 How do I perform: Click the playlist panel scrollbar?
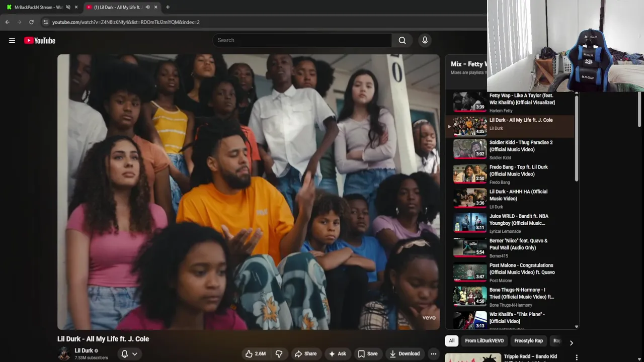pyautogui.click(x=577, y=137)
